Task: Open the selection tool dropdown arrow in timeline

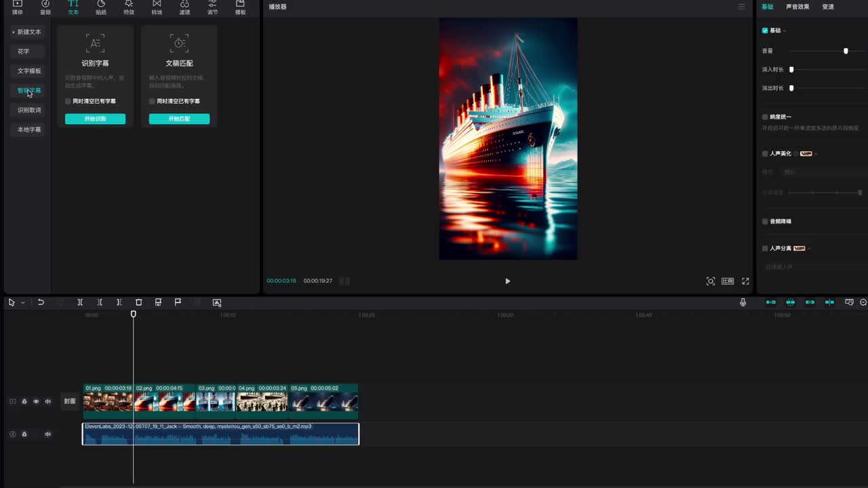Action: point(22,303)
